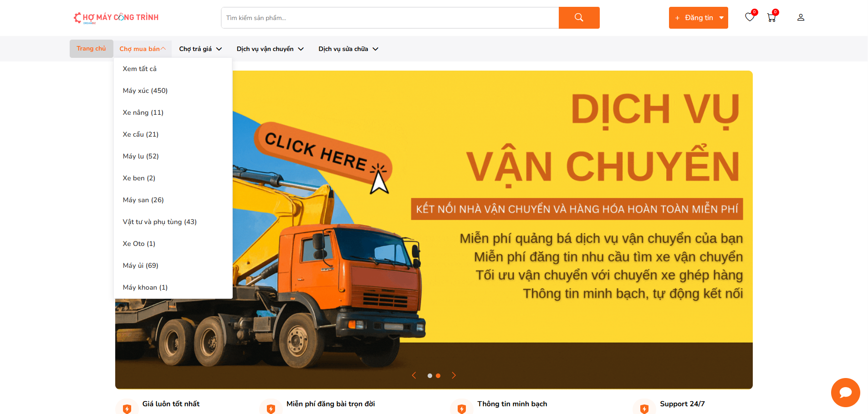Go to the Trang chủ home tab
Viewport: 868px width, 414px height.
click(x=91, y=49)
